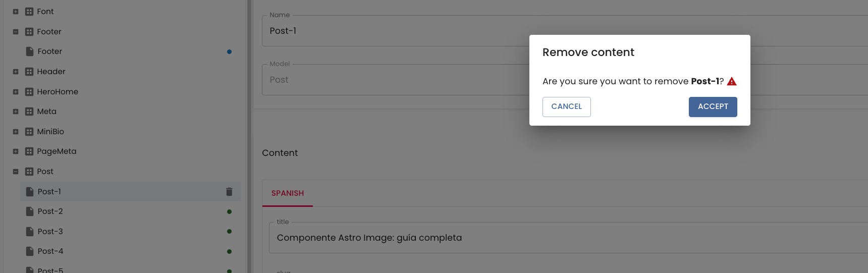Click the green status dot beside Post-3
Viewport: 868px width, 273px height.
click(x=229, y=232)
